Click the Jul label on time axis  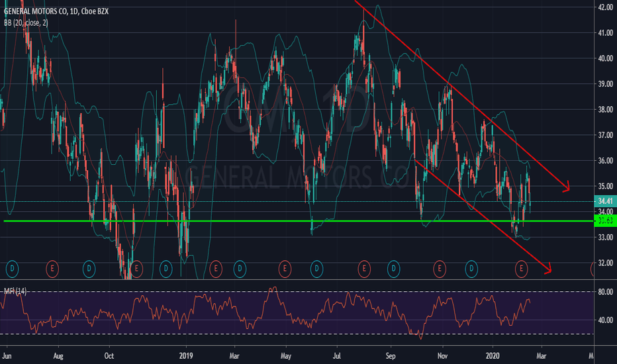tap(337, 356)
